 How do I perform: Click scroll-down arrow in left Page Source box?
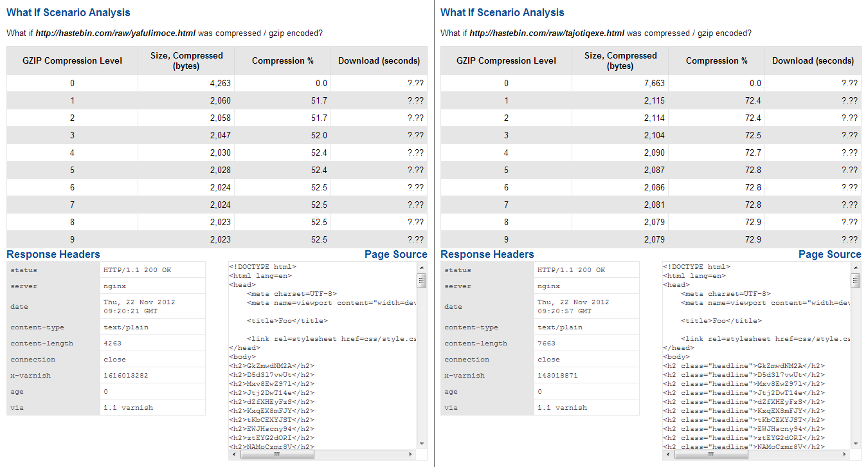422,443
